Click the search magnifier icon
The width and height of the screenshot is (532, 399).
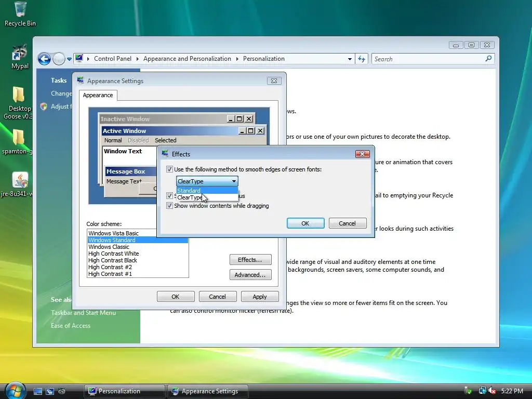[x=488, y=59]
